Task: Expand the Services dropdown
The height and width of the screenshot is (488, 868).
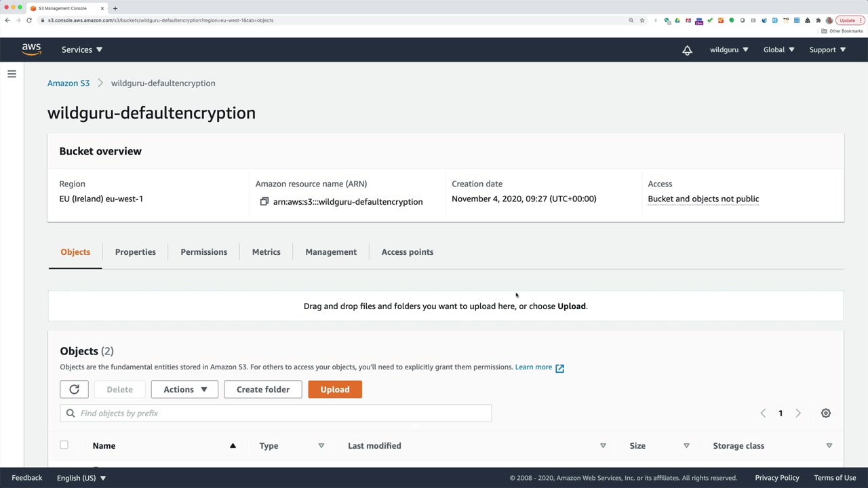Action: coord(81,49)
